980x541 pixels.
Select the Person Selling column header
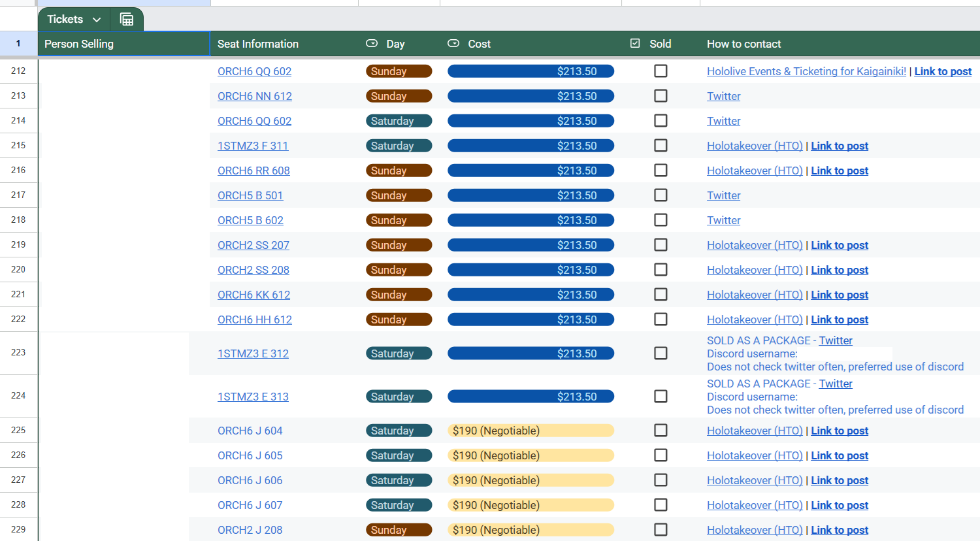(x=124, y=44)
